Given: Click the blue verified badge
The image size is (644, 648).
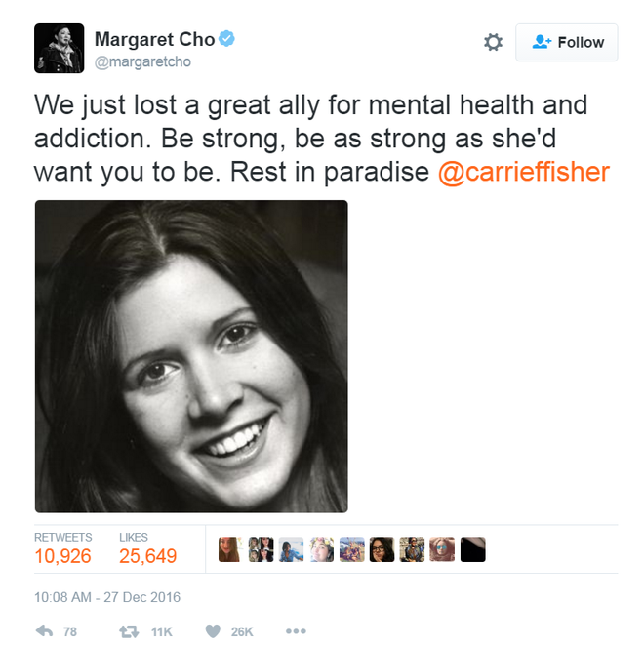Looking at the screenshot, I should (x=226, y=39).
